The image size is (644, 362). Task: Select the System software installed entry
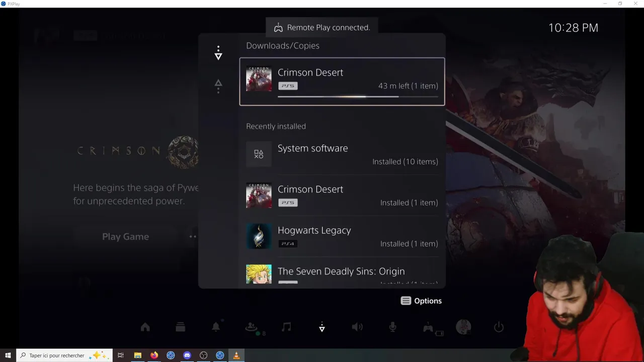[x=342, y=154]
